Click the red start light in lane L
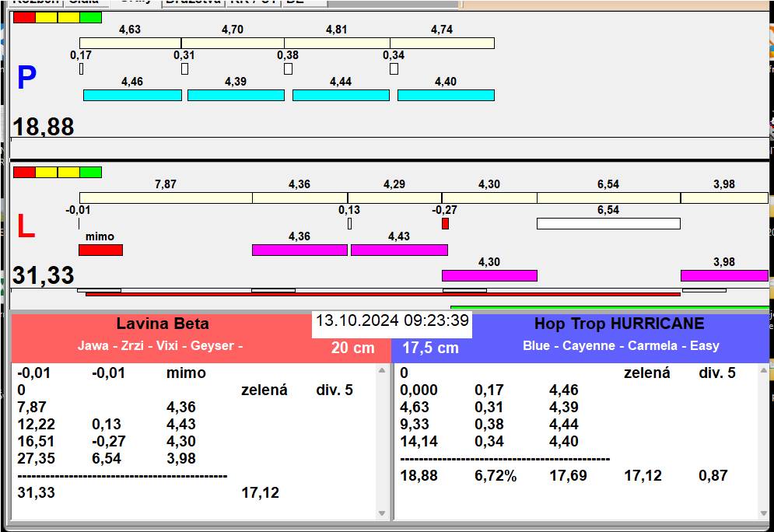 coord(24,172)
